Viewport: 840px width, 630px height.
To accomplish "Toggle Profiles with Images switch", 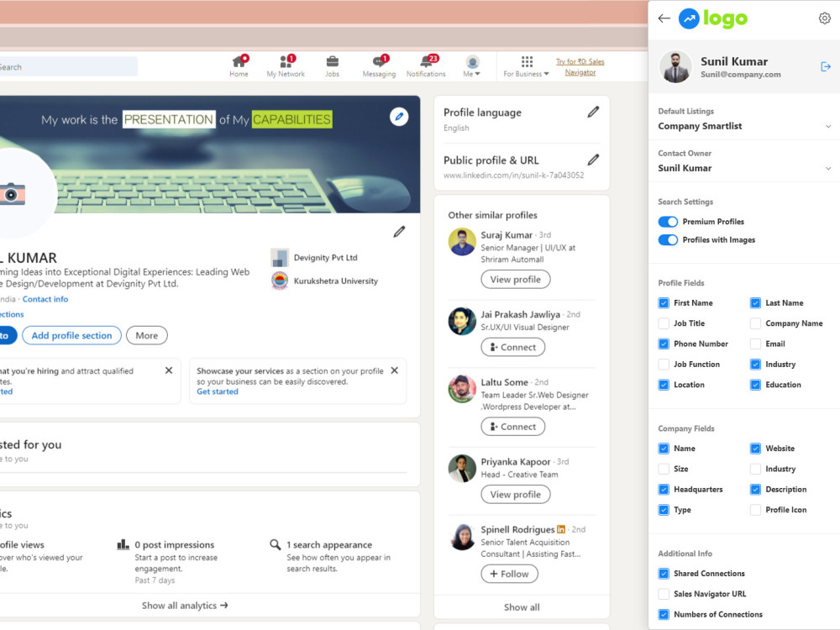I will tap(668, 239).
